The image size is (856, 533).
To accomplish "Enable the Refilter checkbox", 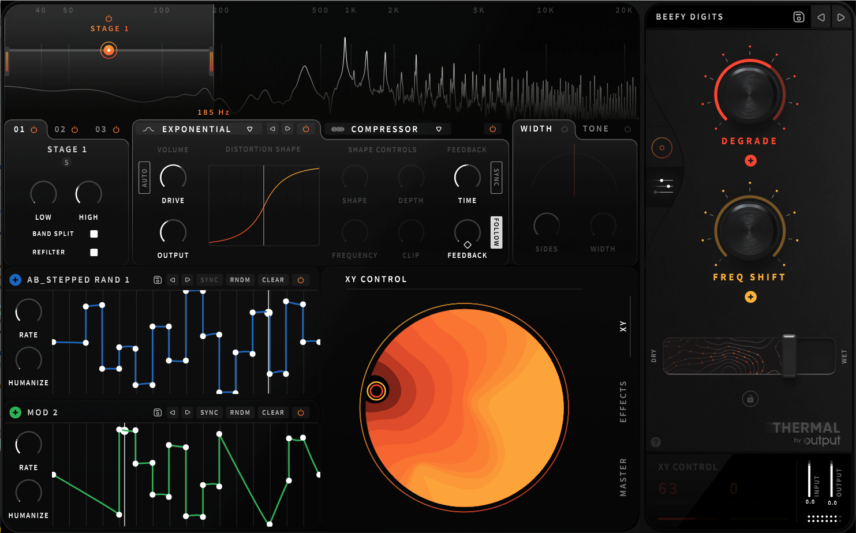I will coord(94,252).
